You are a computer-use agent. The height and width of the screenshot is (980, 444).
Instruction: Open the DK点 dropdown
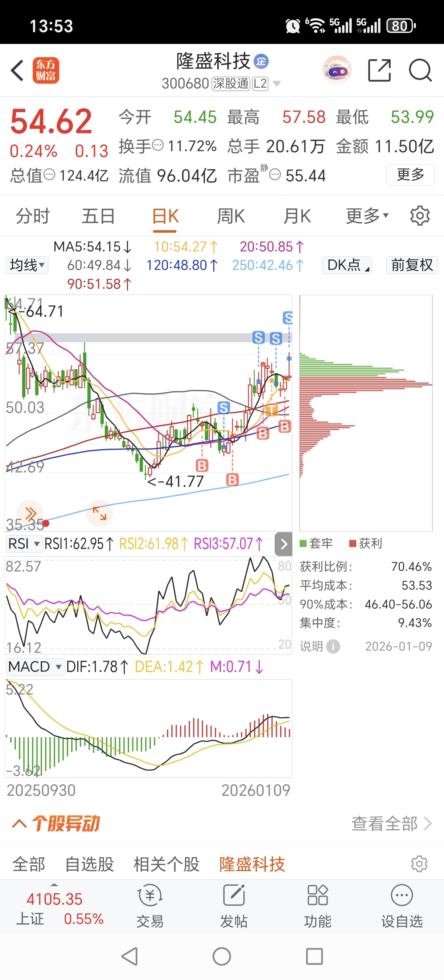(347, 265)
